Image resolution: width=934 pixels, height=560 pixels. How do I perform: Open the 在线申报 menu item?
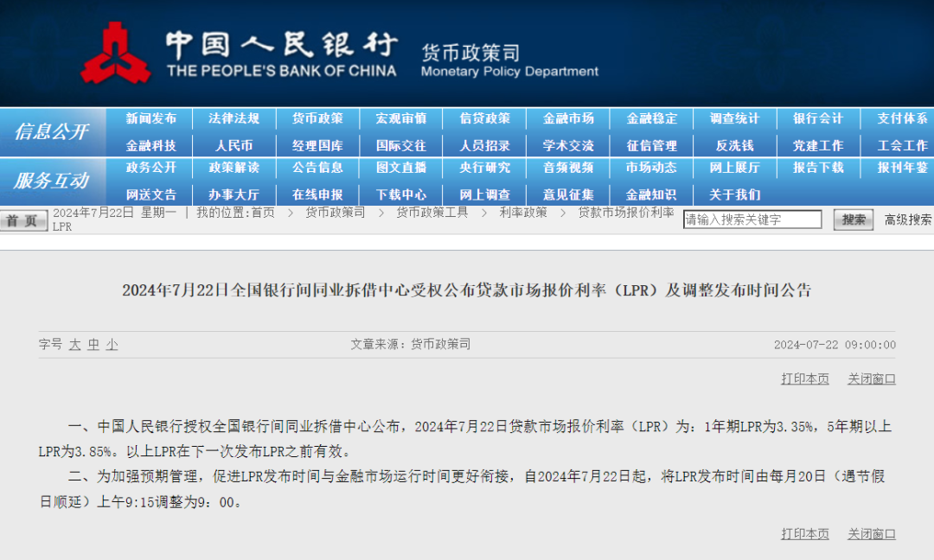point(317,194)
